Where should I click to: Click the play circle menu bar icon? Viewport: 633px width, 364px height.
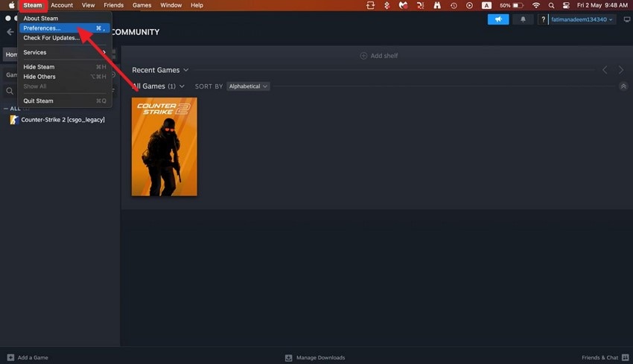coord(469,5)
